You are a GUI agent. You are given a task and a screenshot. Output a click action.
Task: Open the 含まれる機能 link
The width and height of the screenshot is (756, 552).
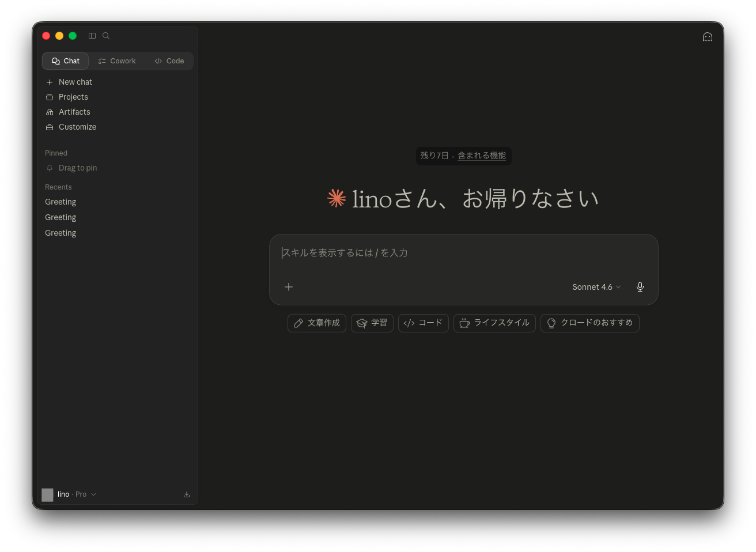482,156
